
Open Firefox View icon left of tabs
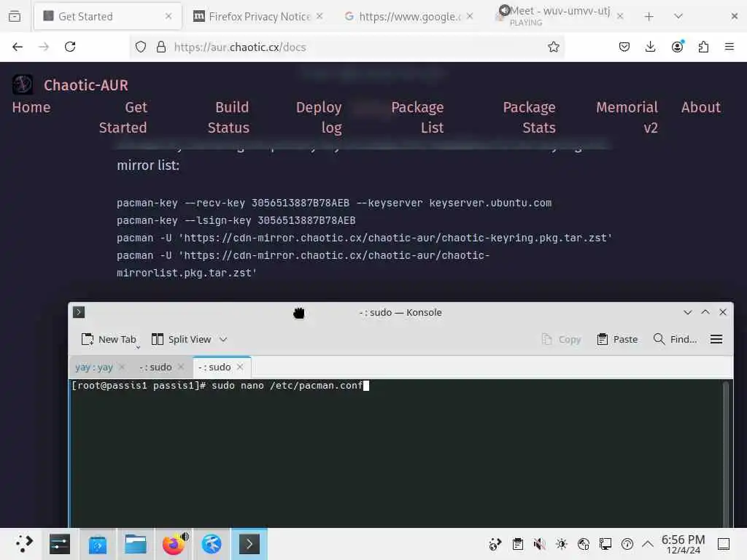(15, 17)
